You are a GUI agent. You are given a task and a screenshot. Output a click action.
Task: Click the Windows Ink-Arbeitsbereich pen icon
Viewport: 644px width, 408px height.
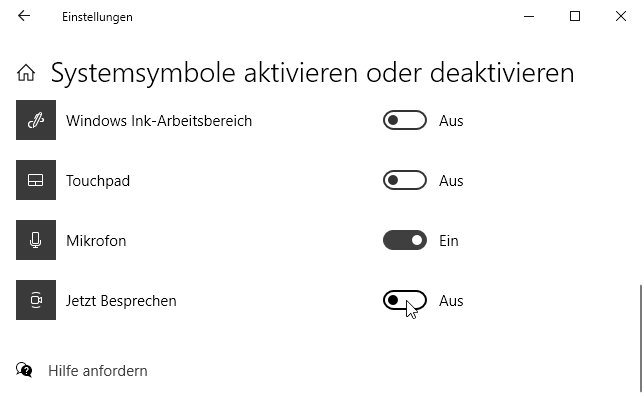point(36,120)
